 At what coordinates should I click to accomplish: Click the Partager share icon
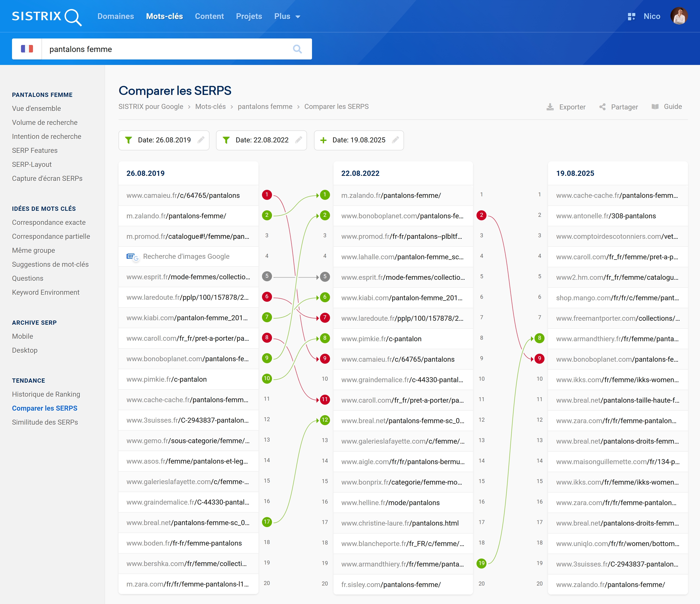coord(602,107)
